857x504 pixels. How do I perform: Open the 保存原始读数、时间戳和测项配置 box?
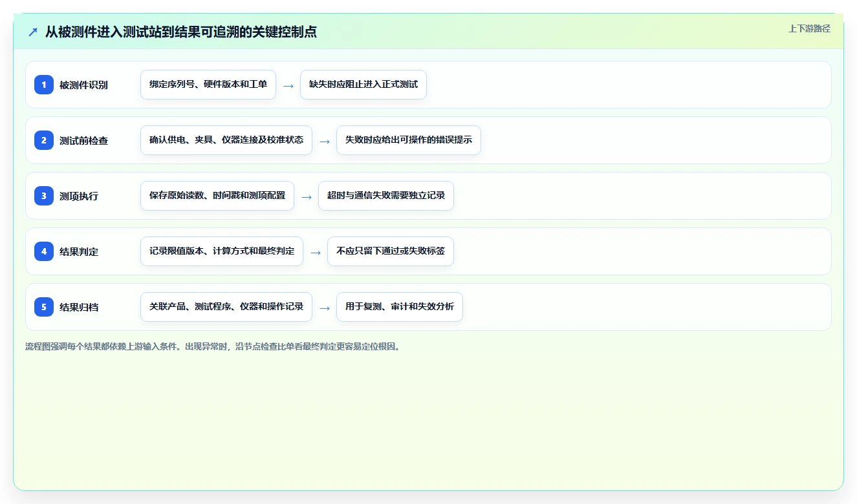(x=217, y=196)
